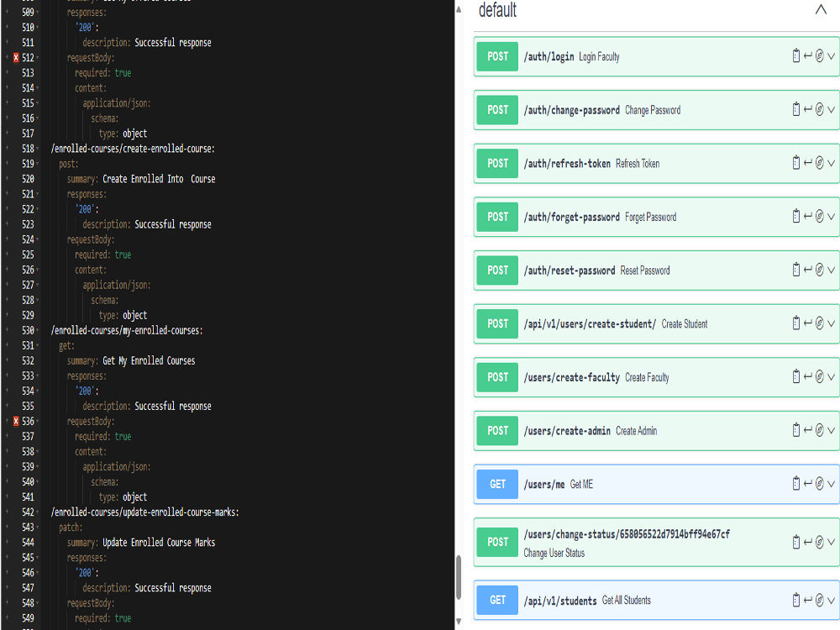The image size is (840, 630).
Task: Copy the /auth/reset-password path to clipboard
Action: [796, 270]
